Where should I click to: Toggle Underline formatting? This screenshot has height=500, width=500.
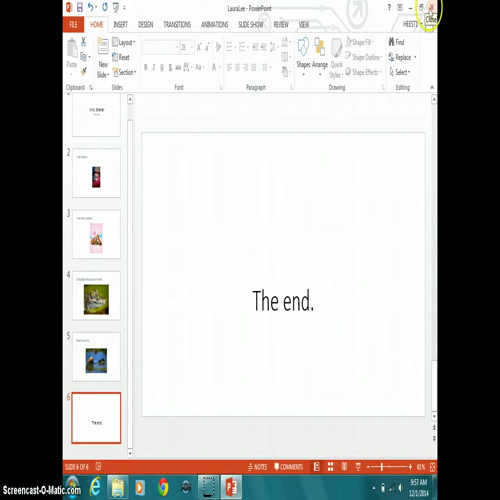pos(162,67)
